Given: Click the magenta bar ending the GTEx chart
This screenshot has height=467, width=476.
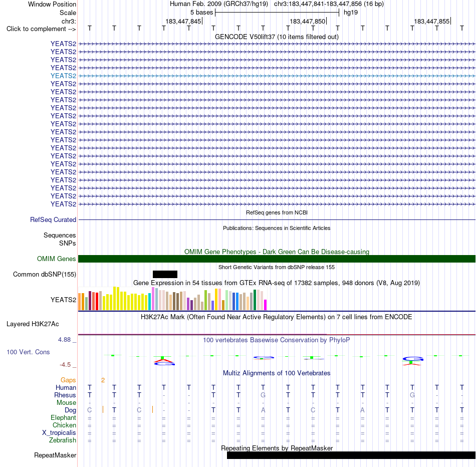Looking at the screenshot, I should [x=266, y=305].
